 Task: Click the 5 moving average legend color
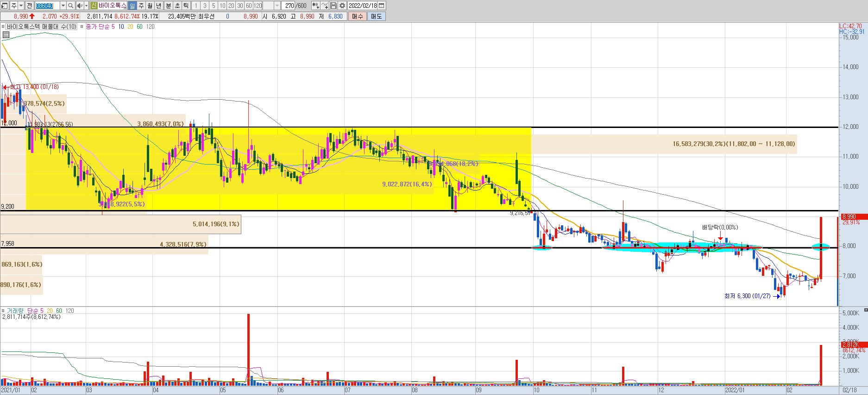click(113, 27)
